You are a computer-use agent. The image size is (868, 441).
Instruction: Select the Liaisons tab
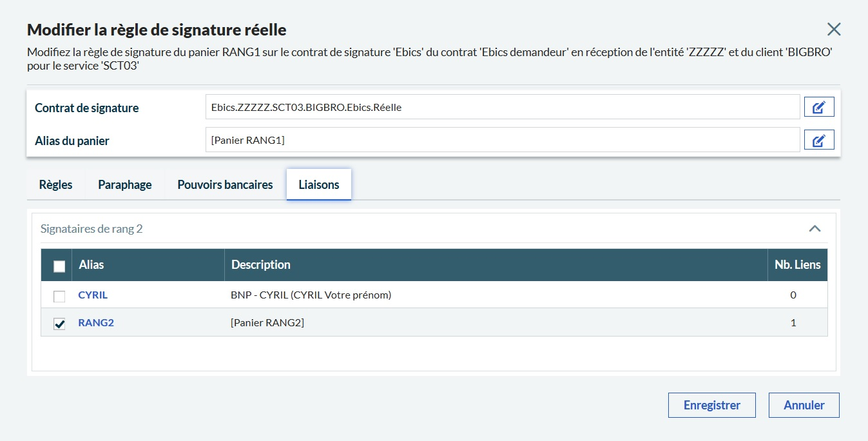[318, 184]
